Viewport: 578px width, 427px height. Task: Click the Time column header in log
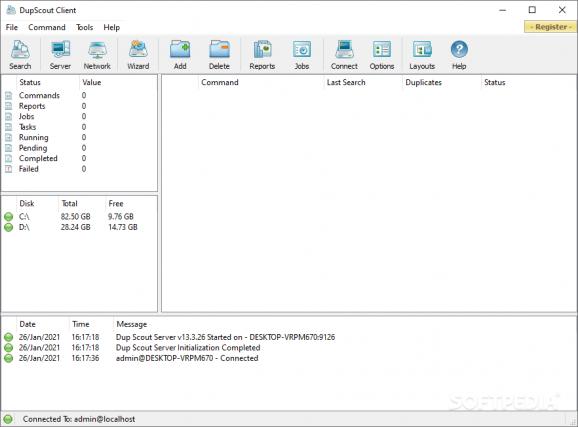pos(81,324)
